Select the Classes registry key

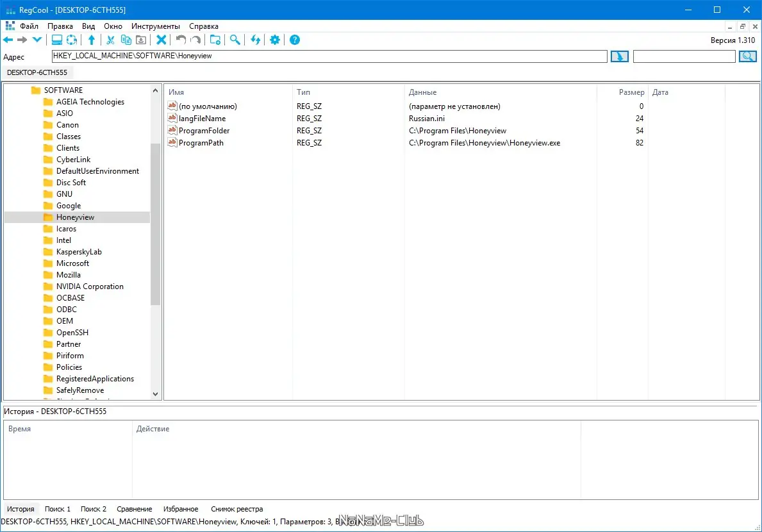pyautogui.click(x=68, y=137)
